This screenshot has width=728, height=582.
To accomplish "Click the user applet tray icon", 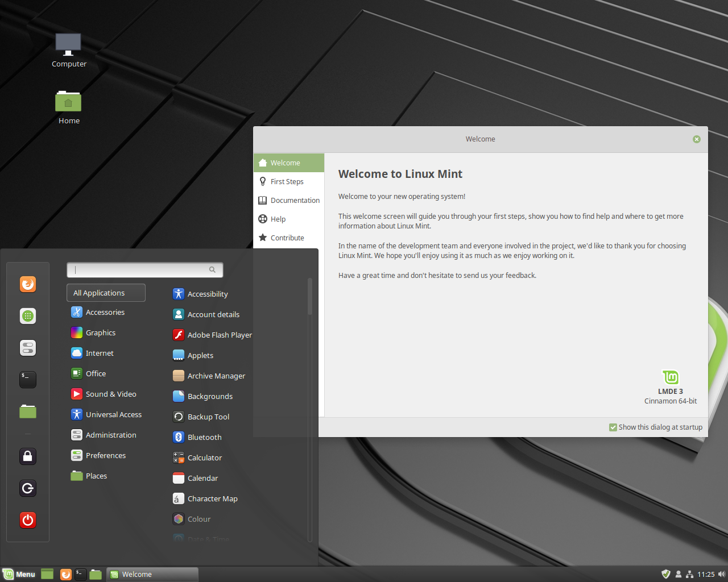I will point(679,574).
